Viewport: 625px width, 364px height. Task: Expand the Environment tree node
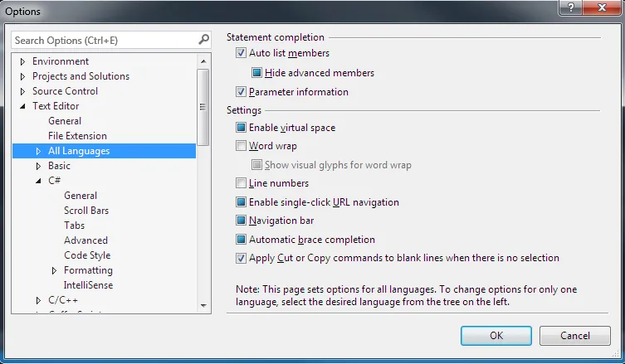pyautogui.click(x=22, y=61)
